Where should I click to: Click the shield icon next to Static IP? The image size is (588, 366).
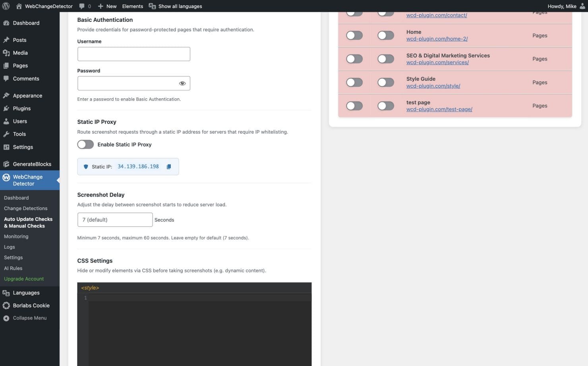click(x=86, y=166)
